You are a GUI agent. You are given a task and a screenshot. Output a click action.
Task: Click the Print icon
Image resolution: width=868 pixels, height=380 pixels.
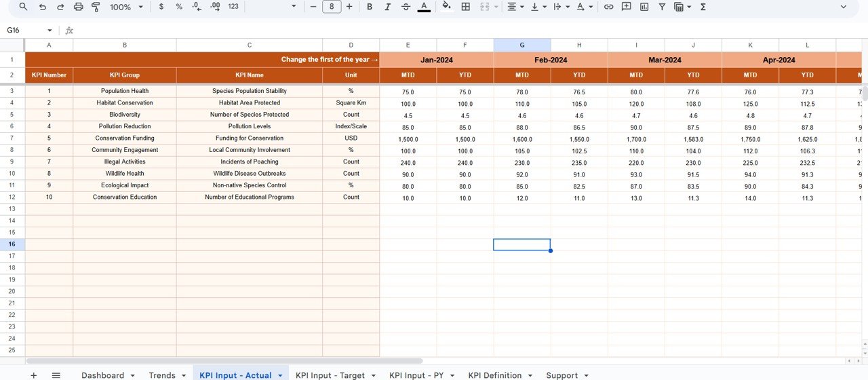tap(78, 7)
